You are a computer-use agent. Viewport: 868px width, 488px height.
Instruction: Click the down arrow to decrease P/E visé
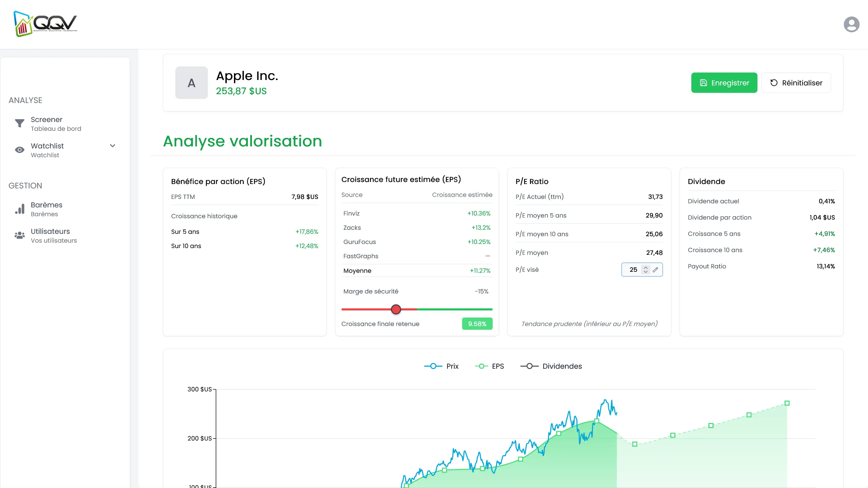pyautogui.click(x=646, y=272)
